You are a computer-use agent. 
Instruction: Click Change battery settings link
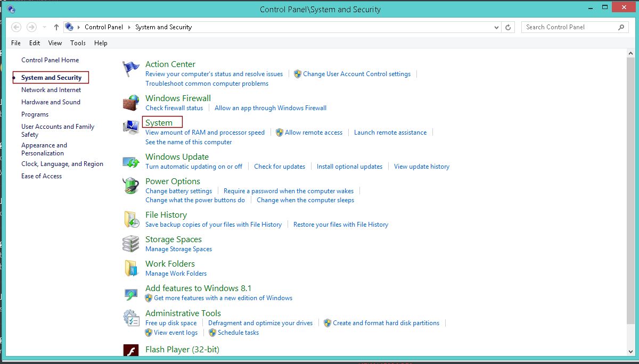179,191
